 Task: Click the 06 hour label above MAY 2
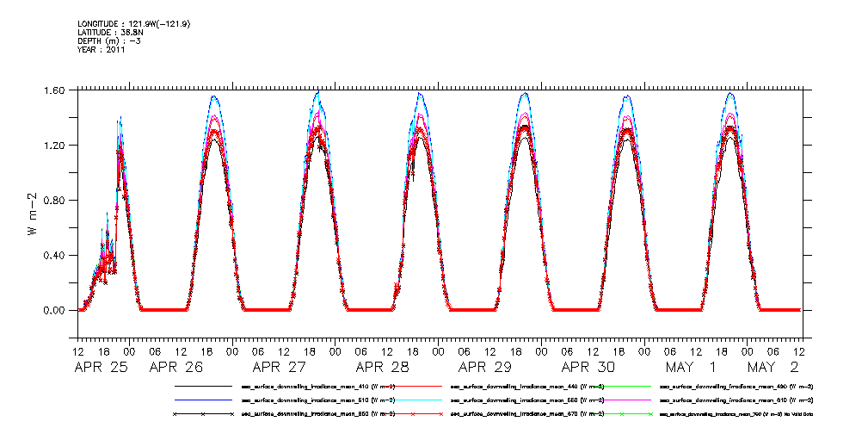(x=773, y=351)
